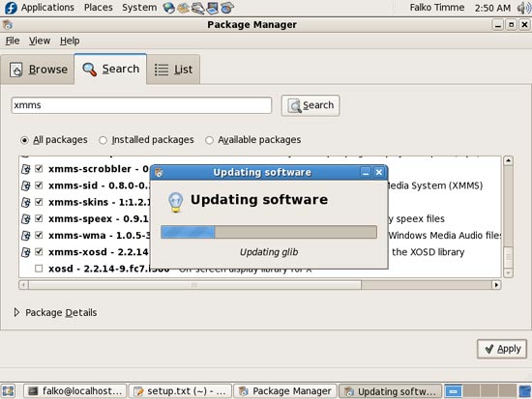Click the lightbulb icon in Updating software dialog
The width and height of the screenshot is (532, 399).
click(175, 202)
